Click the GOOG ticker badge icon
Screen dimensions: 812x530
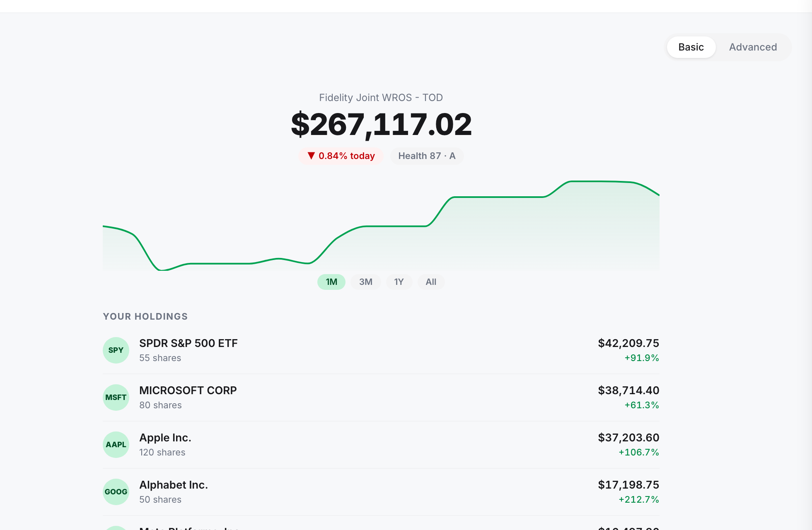pyautogui.click(x=116, y=492)
